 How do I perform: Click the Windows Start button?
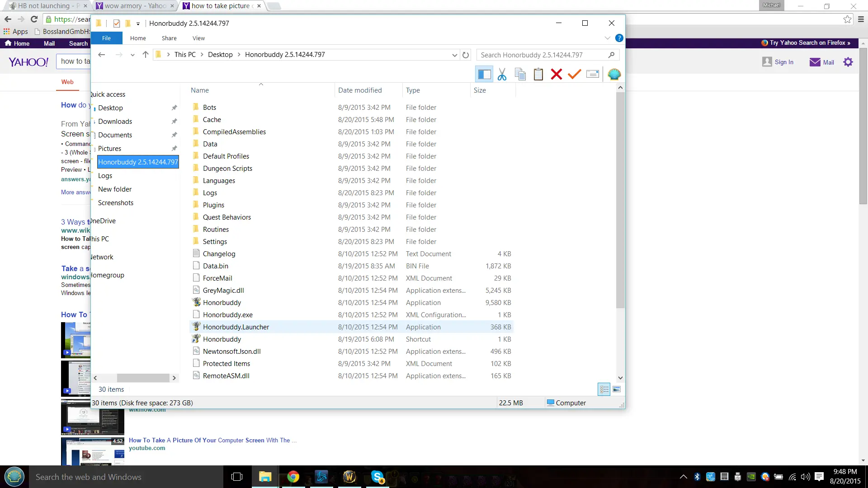[14, 477]
